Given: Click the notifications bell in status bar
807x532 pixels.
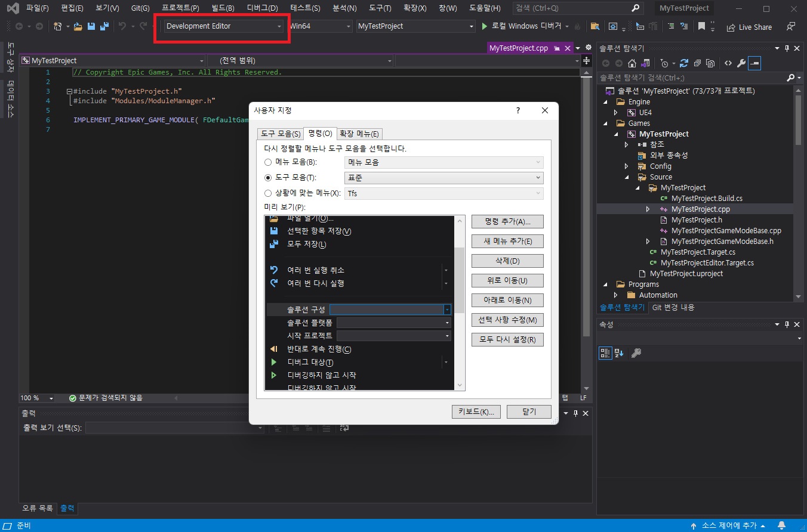Looking at the screenshot, I should 781,525.
